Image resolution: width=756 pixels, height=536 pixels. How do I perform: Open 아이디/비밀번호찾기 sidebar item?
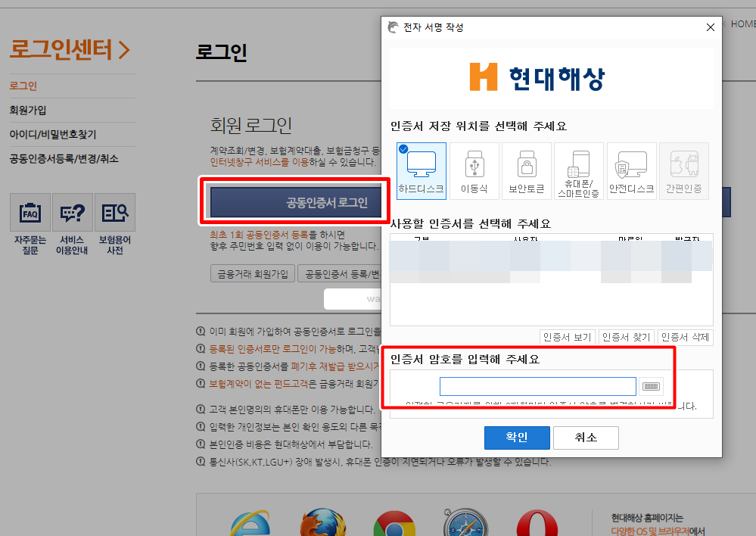(x=53, y=134)
